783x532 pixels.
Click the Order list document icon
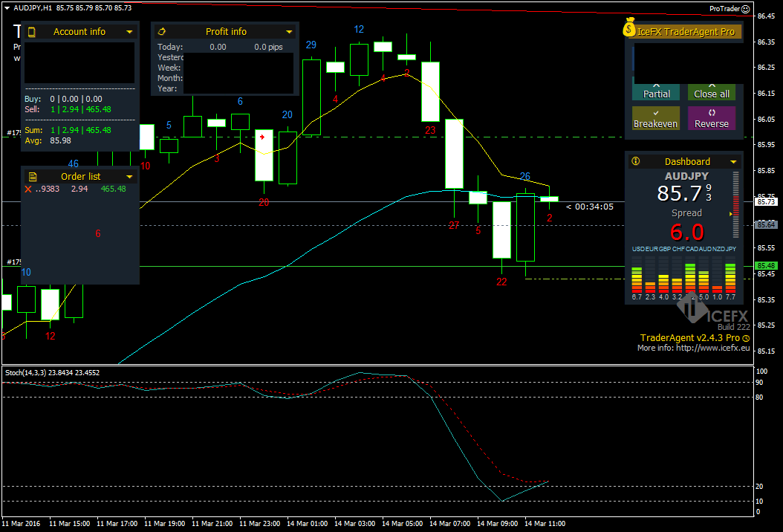click(x=33, y=176)
